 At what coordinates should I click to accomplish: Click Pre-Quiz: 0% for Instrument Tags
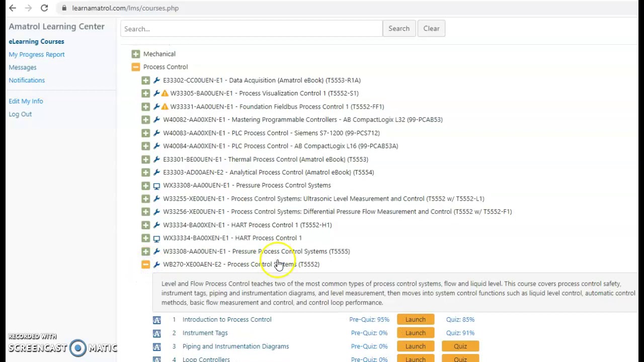coord(369,333)
